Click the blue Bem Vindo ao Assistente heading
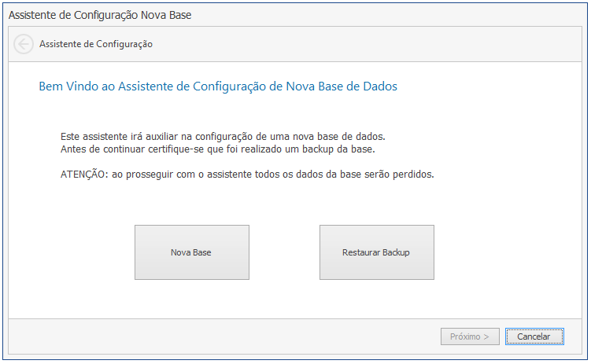Viewport: 591px width, 364px height. 218,86
